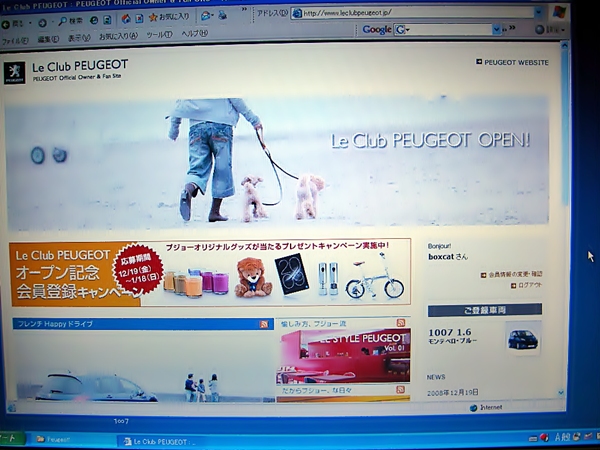Open the Search (検索) magnifier tool
This screenshot has width=600, height=450.
[x=70, y=21]
